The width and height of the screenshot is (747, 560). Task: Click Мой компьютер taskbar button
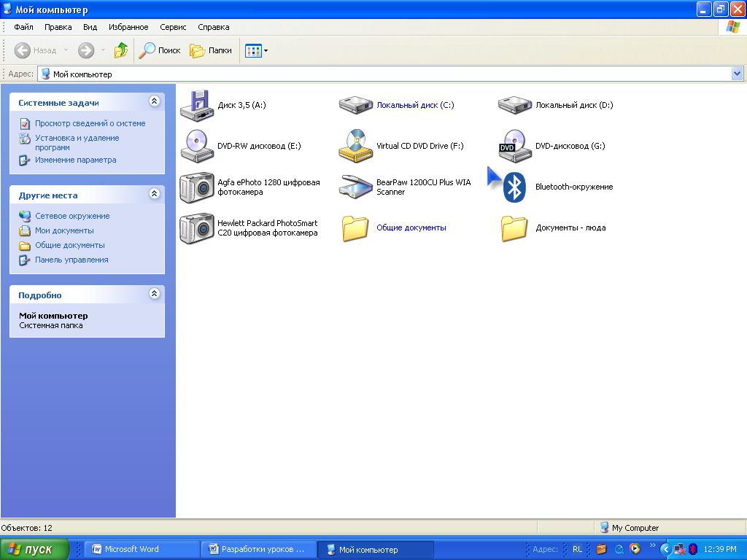click(376, 550)
